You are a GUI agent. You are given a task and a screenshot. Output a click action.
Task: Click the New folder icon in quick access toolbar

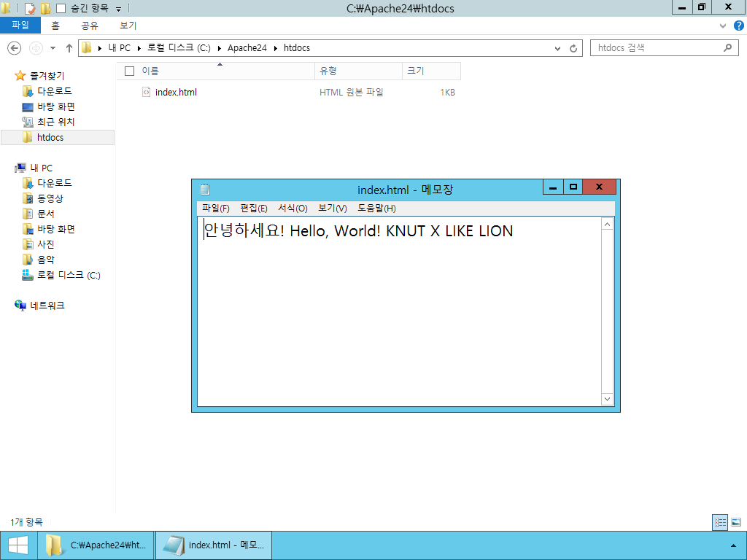point(45,8)
